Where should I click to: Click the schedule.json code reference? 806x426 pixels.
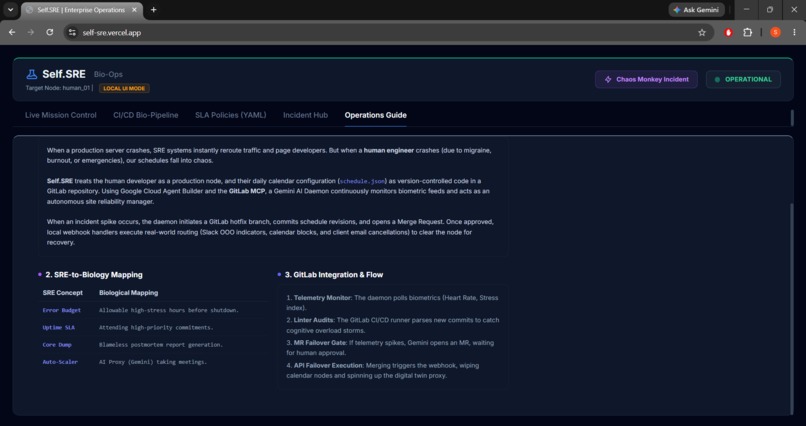point(362,181)
